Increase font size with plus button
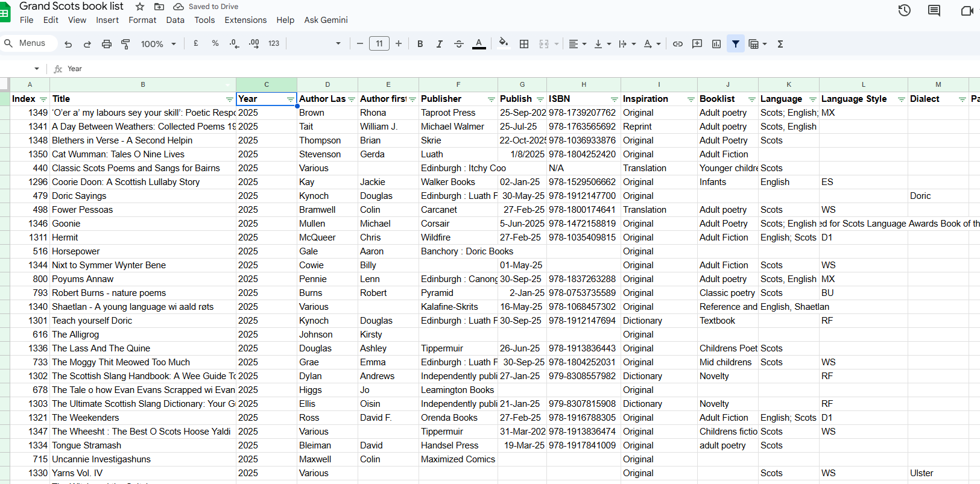Image resolution: width=980 pixels, height=484 pixels. coord(399,43)
